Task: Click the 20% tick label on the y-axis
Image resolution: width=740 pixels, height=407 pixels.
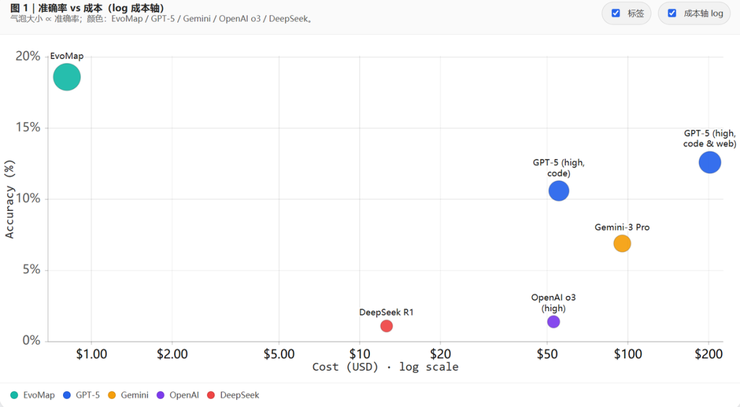Action: click(x=28, y=57)
